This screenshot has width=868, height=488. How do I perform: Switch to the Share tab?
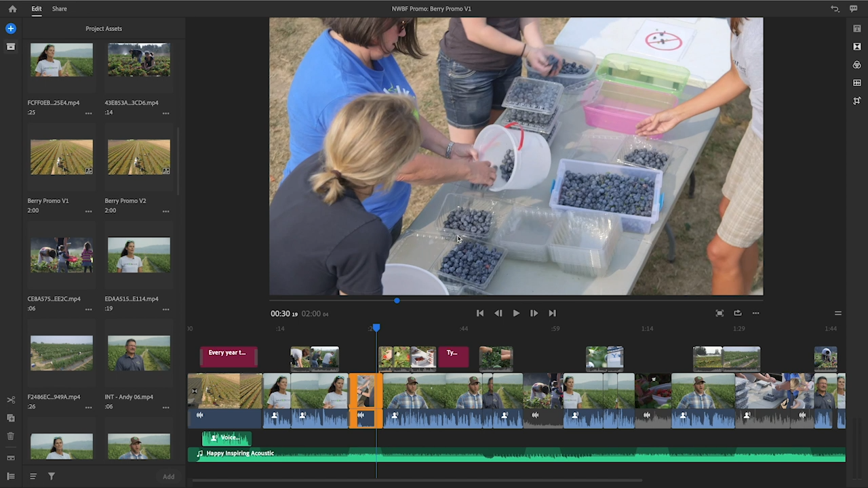click(60, 9)
